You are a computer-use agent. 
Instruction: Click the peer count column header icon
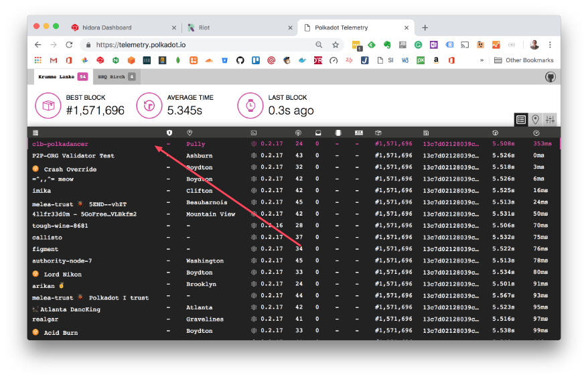(x=298, y=133)
